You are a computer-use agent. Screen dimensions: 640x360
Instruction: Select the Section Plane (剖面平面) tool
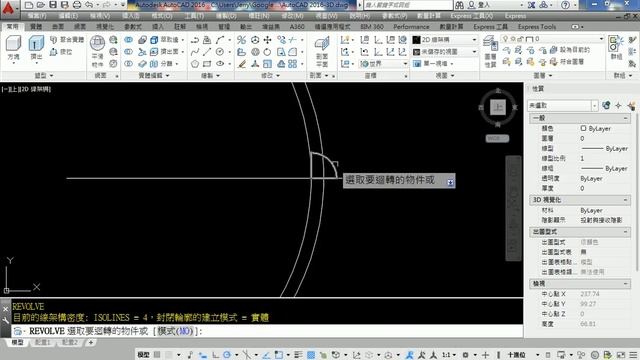click(x=322, y=51)
